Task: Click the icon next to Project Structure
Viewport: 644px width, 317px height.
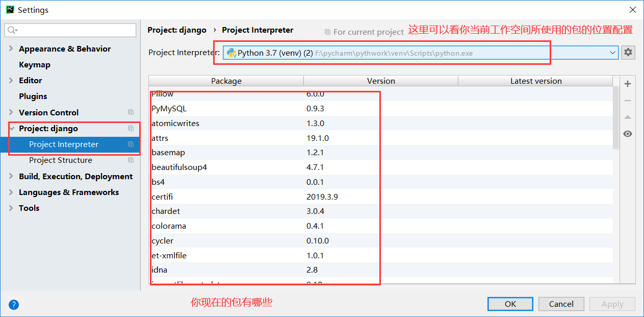Action: coord(131,160)
